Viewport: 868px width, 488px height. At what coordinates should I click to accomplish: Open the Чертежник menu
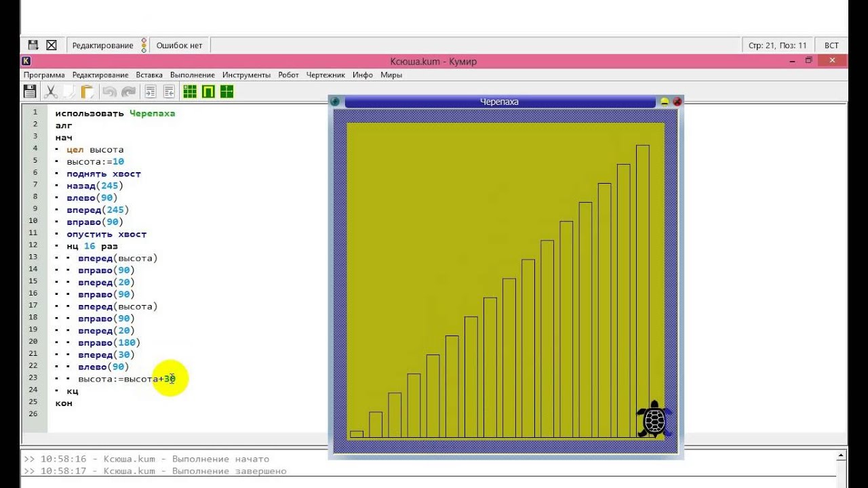tap(325, 75)
